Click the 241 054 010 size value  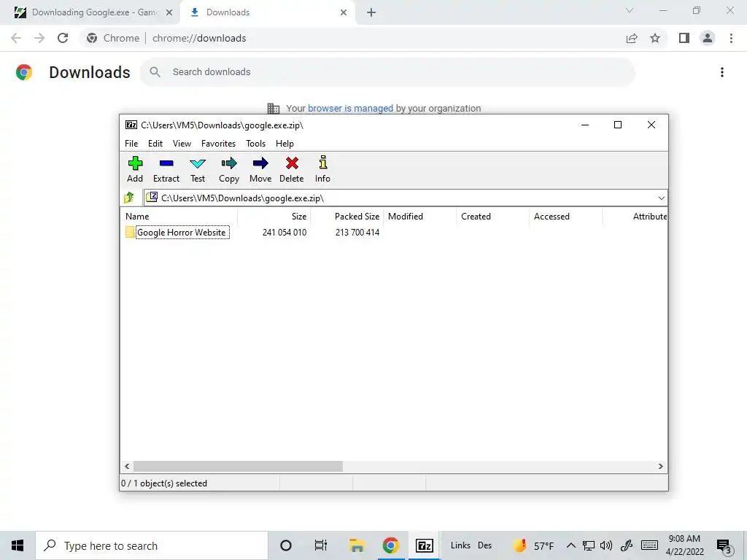(284, 233)
